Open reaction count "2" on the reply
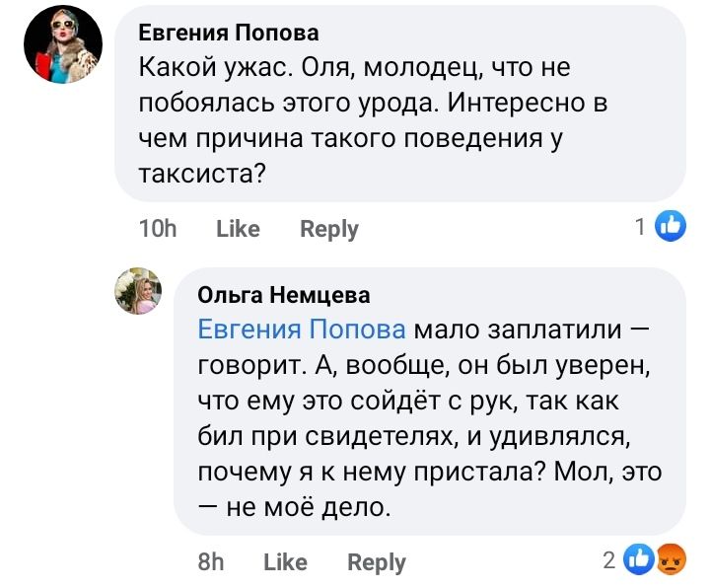 click(609, 560)
